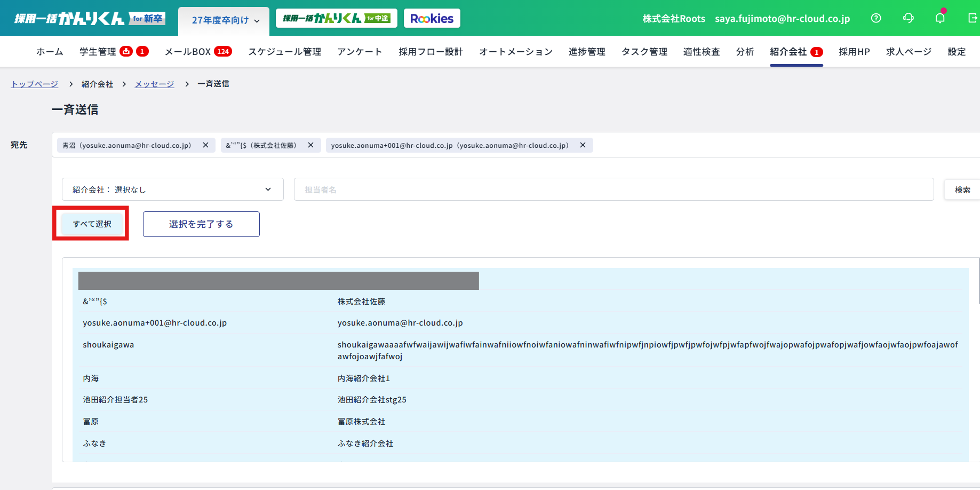Image resolution: width=980 pixels, height=490 pixels.
Task: Click the Rookies logo button
Action: (x=432, y=19)
